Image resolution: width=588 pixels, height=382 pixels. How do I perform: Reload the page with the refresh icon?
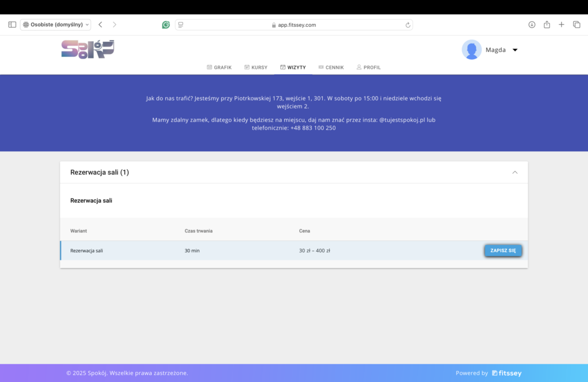[x=408, y=25]
